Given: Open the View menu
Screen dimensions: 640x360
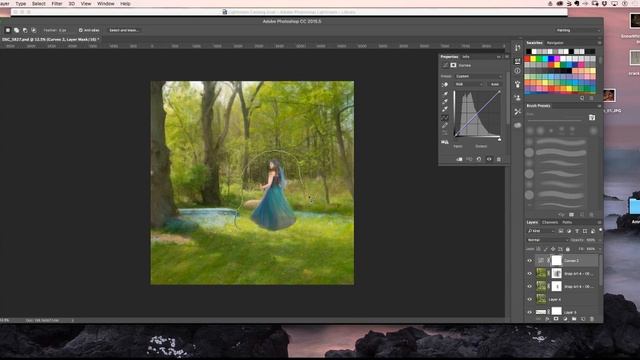Looking at the screenshot, I should coord(86,4).
